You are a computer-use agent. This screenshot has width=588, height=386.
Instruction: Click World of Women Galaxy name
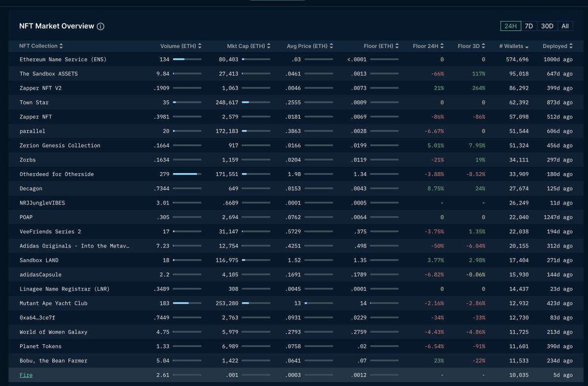[53, 332]
